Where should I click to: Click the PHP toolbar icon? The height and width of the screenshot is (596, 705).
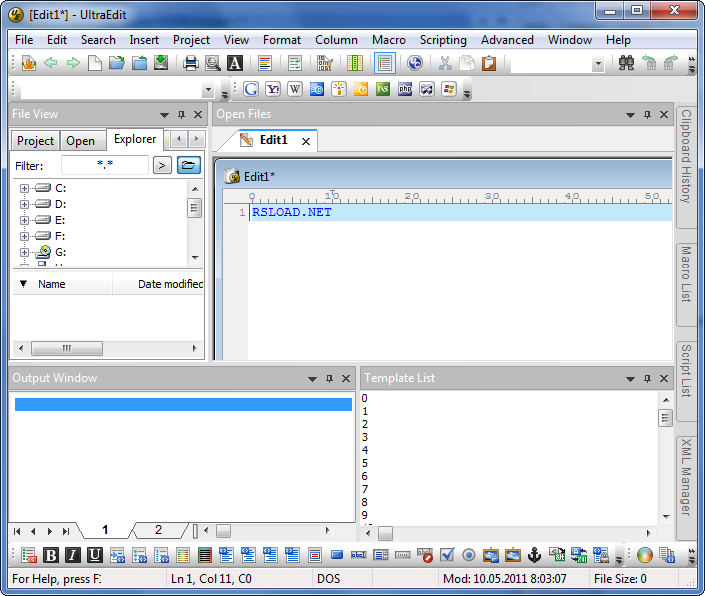tap(405, 89)
